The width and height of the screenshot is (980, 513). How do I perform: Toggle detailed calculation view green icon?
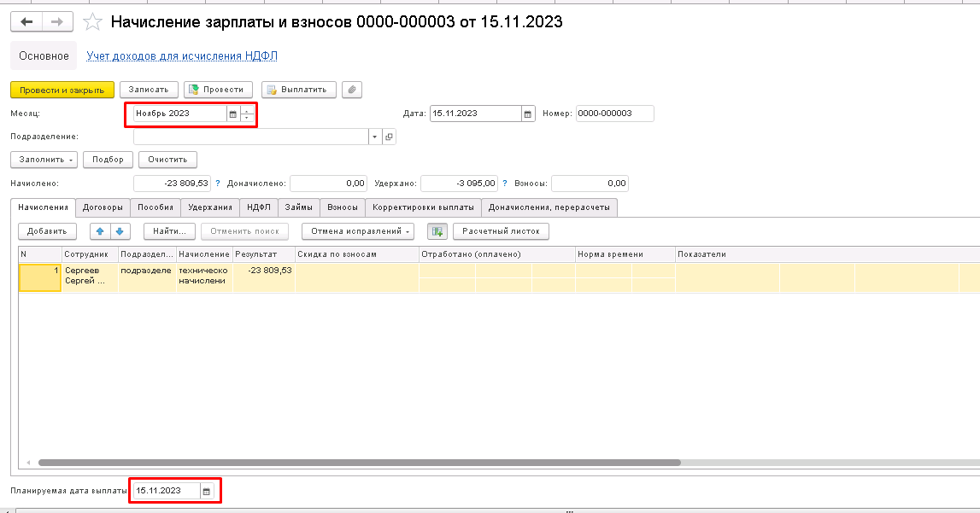[x=437, y=231]
